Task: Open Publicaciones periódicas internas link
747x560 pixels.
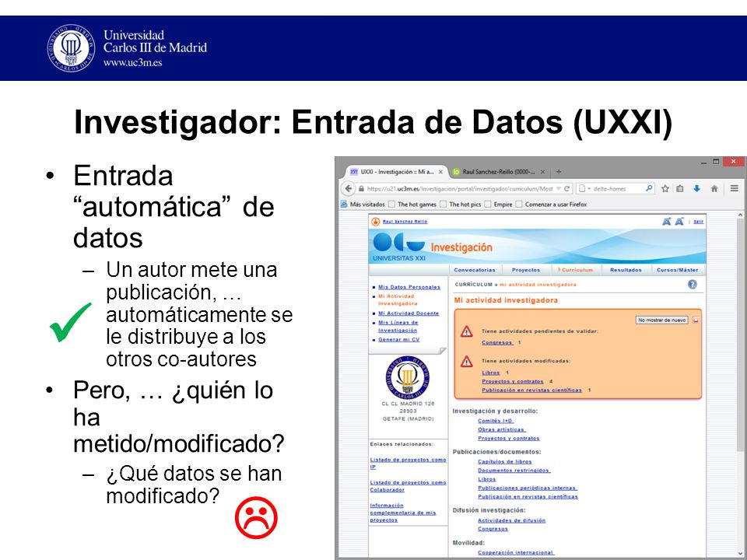Action: pos(528,488)
